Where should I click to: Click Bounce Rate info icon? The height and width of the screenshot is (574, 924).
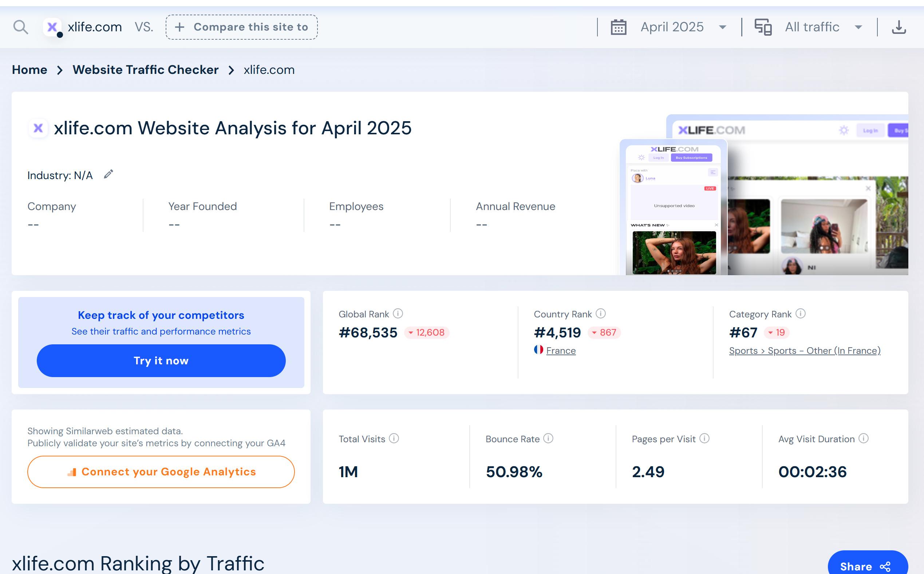coord(548,439)
